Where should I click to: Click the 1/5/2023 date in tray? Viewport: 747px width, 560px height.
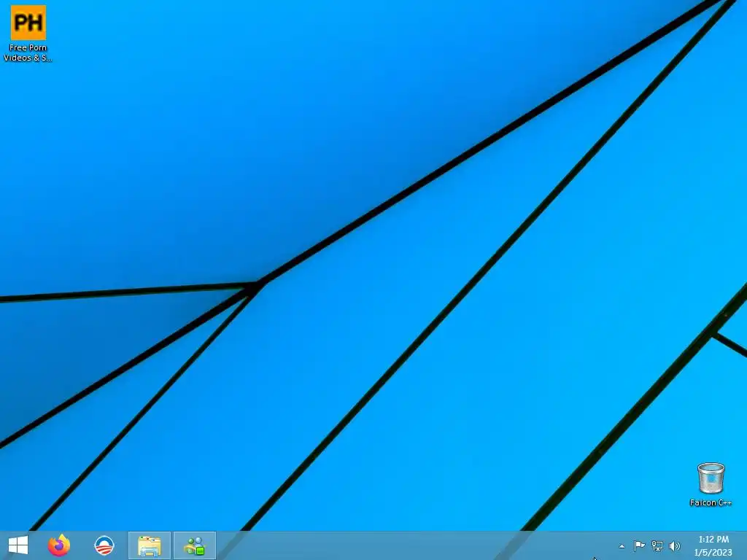[713, 553]
